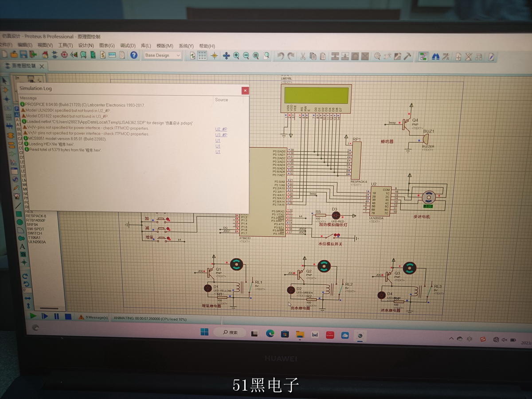Viewport: 532px width, 399px height.
Task: Open the 帮助(H) menu
Action: (207, 46)
